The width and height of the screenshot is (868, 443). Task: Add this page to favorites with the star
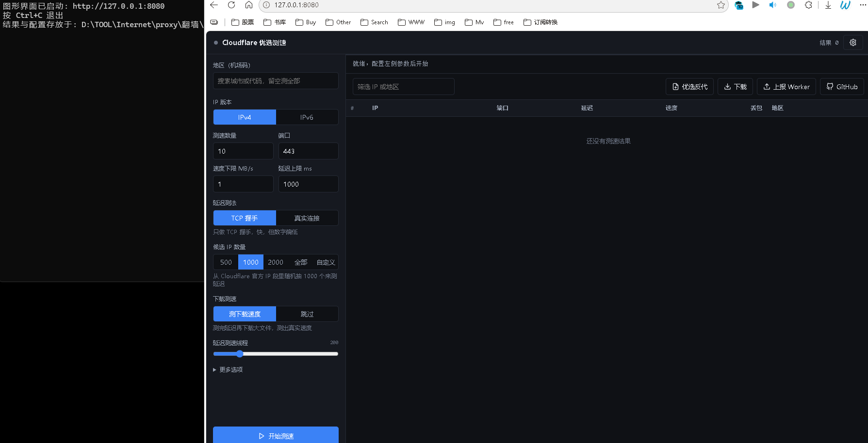721,5
